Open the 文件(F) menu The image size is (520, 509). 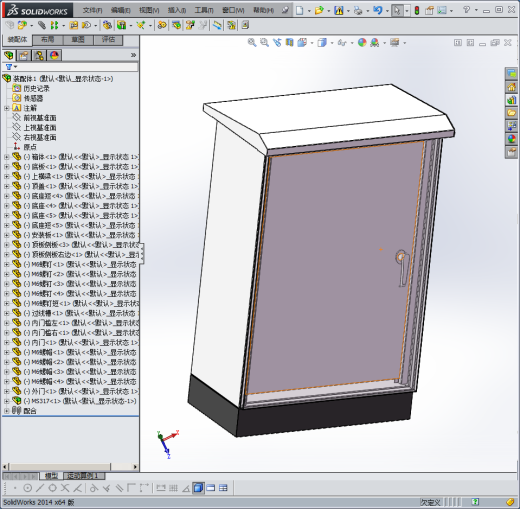tap(92, 11)
